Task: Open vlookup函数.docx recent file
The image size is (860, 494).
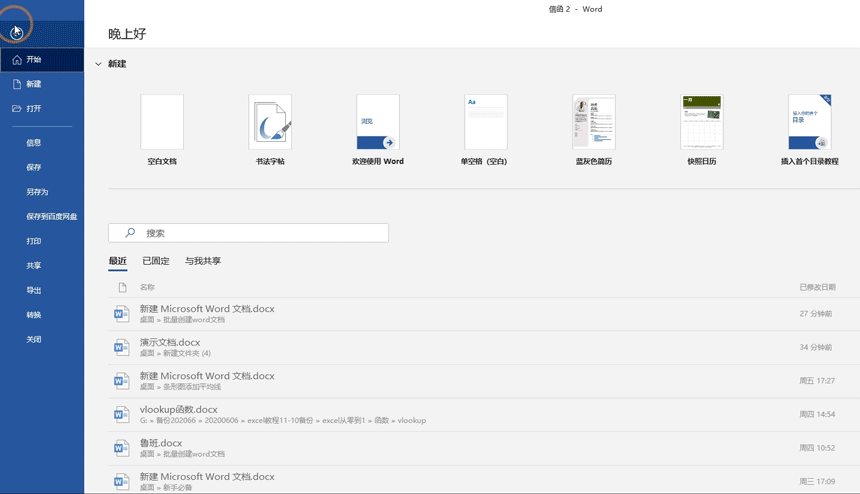Action: coord(484,414)
